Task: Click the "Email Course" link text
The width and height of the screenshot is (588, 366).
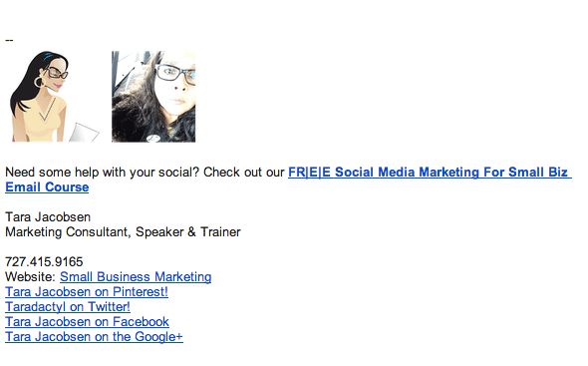Action: tap(47, 187)
